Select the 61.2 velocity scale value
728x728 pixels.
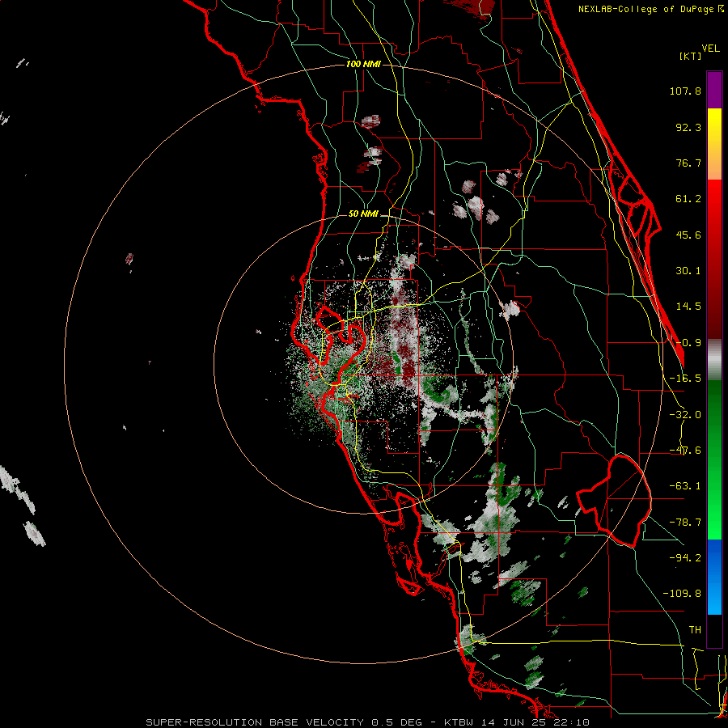[688, 199]
